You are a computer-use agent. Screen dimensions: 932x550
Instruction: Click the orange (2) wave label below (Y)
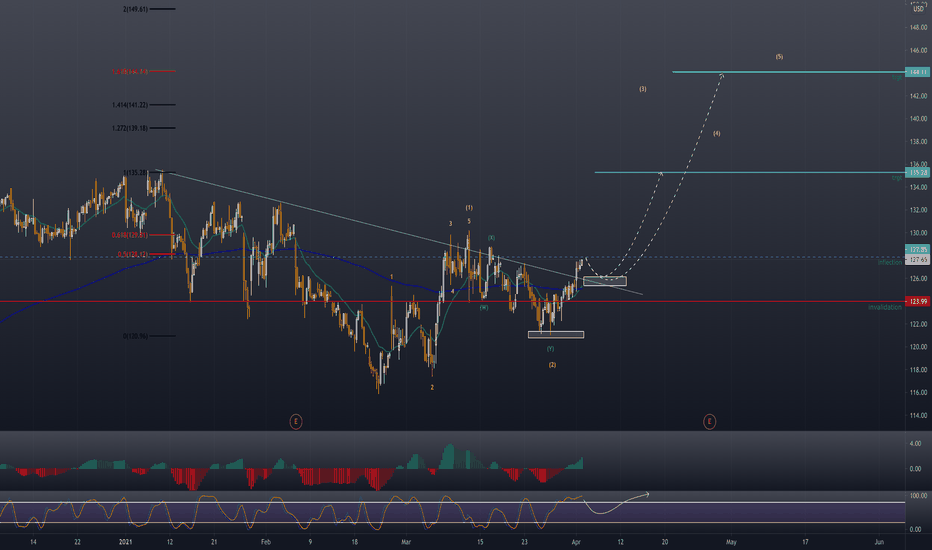pos(552,364)
